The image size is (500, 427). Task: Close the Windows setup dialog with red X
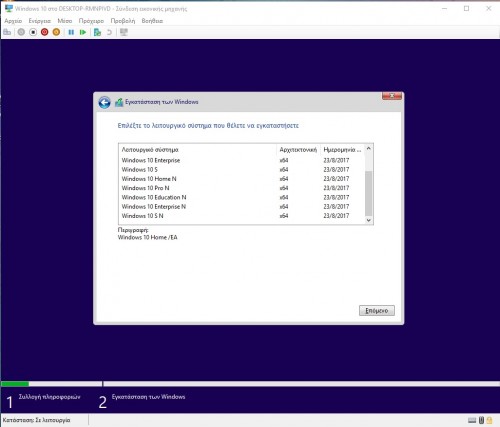(392, 96)
